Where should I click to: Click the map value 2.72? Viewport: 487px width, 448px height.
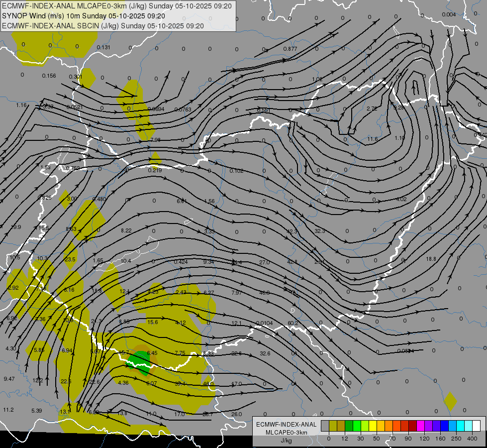(x=372, y=109)
